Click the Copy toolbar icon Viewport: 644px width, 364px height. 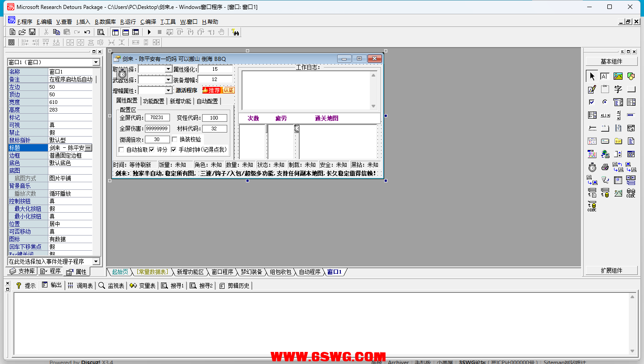56,32
